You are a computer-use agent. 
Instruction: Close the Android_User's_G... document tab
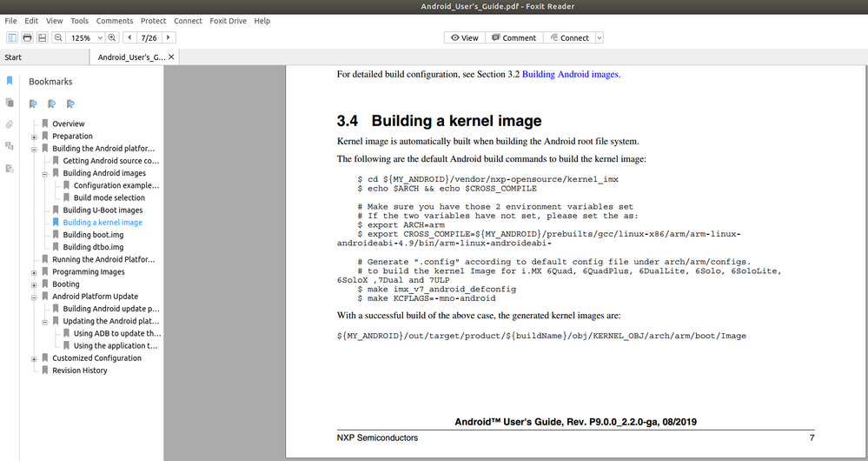(x=172, y=57)
